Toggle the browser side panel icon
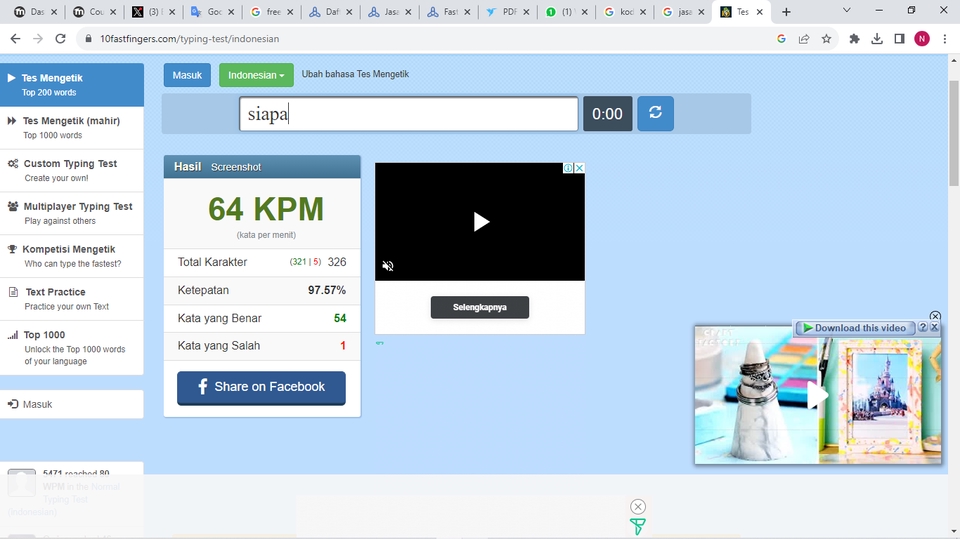 coord(899,39)
